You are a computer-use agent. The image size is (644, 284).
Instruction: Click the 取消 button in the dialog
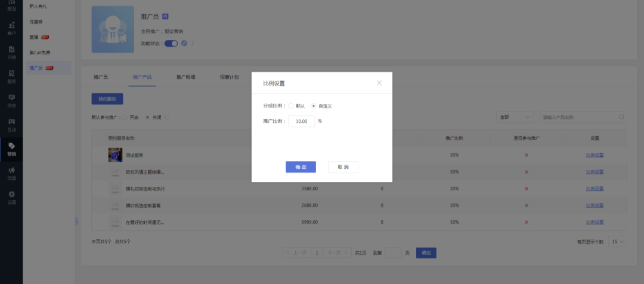(x=343, y=167)
